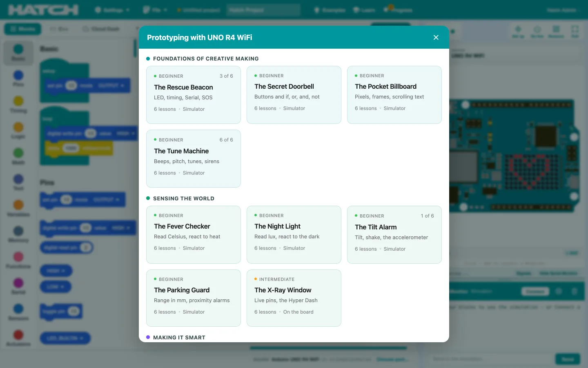Expand the standalone HIGH block dropdown
The image size is (588, 368).
pos(56,271)
